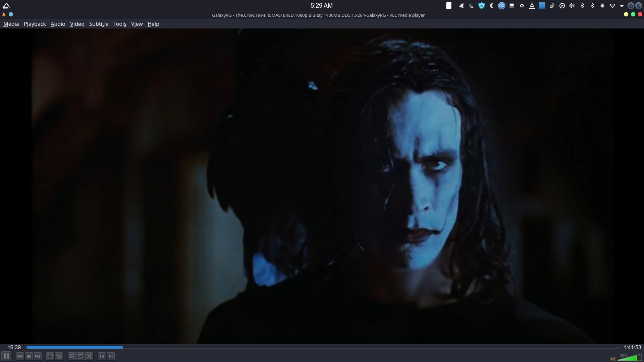644x362 pixels.
Task: Click VLC cone tray icon
Action: (532, 6)
